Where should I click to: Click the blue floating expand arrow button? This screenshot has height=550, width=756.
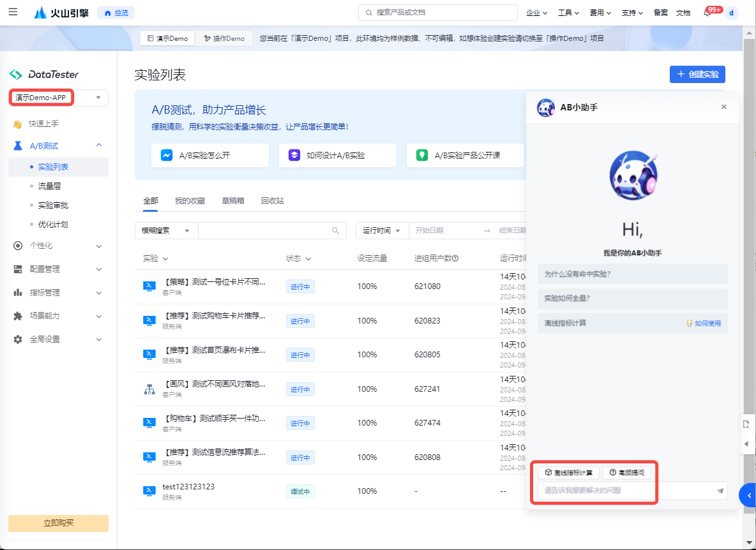tap(748, 494)
